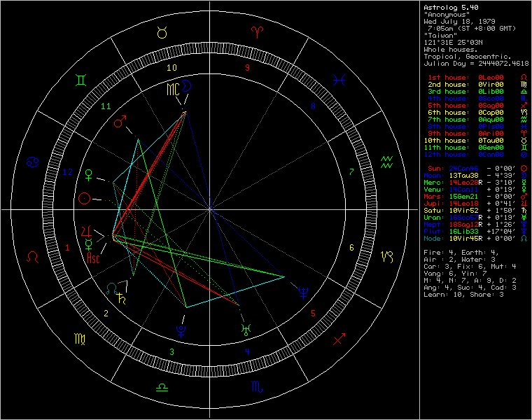Click house number 10 in the chart
This screenshot has width=532, height=420.
coord(171,68)
